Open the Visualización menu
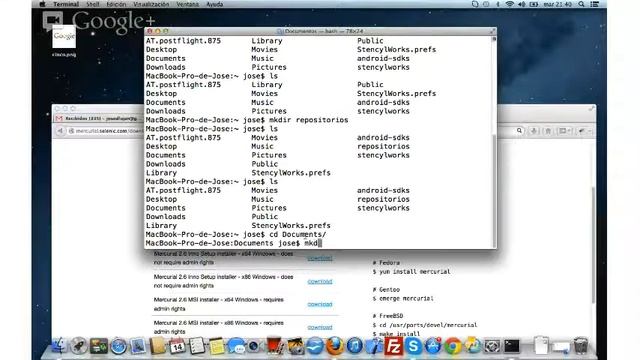Viewport: 640px width, 360px height. point(151,4)
